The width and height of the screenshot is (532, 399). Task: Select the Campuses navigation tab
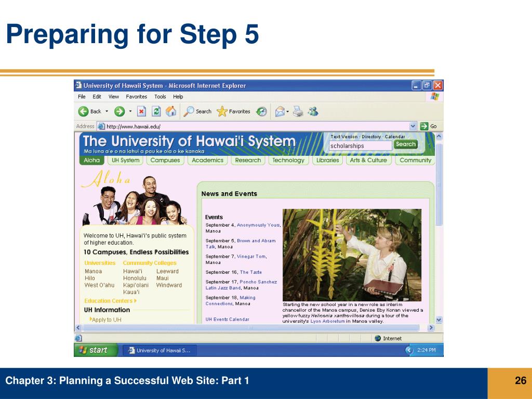point(165,160)
